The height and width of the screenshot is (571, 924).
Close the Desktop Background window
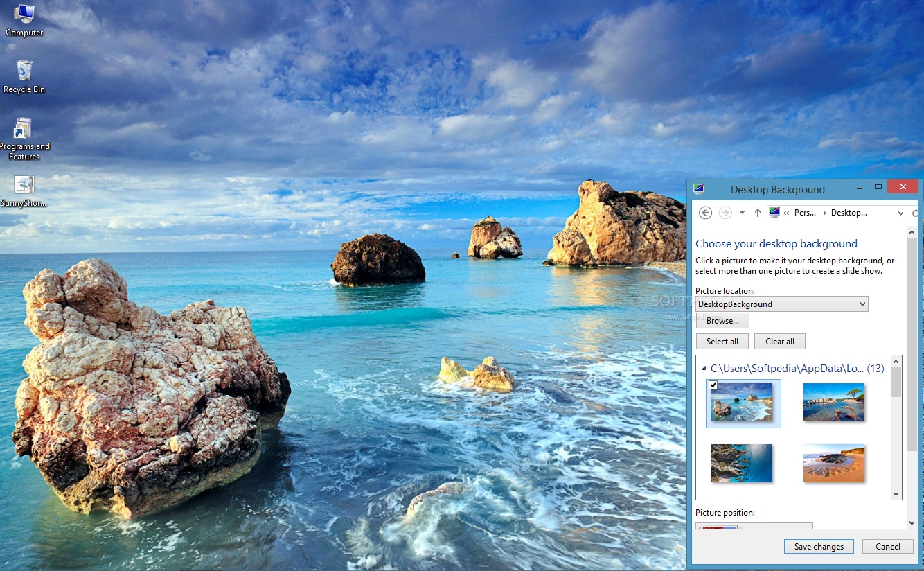coord(903,187)
